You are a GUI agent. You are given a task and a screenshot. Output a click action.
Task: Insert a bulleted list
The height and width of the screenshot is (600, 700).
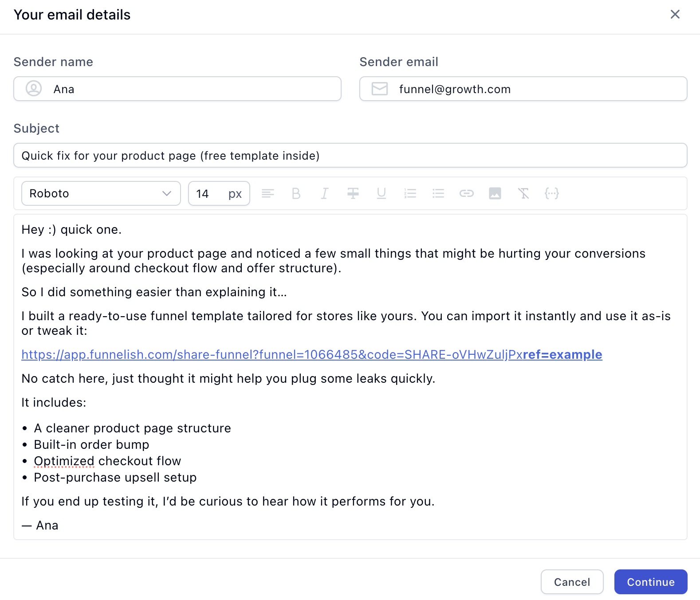point(438,193)
